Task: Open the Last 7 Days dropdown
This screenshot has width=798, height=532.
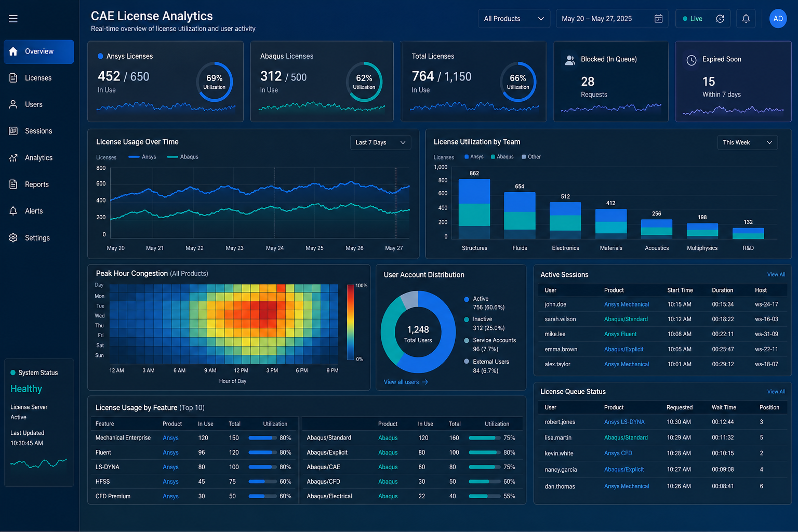Action: [x=381, y=142]
